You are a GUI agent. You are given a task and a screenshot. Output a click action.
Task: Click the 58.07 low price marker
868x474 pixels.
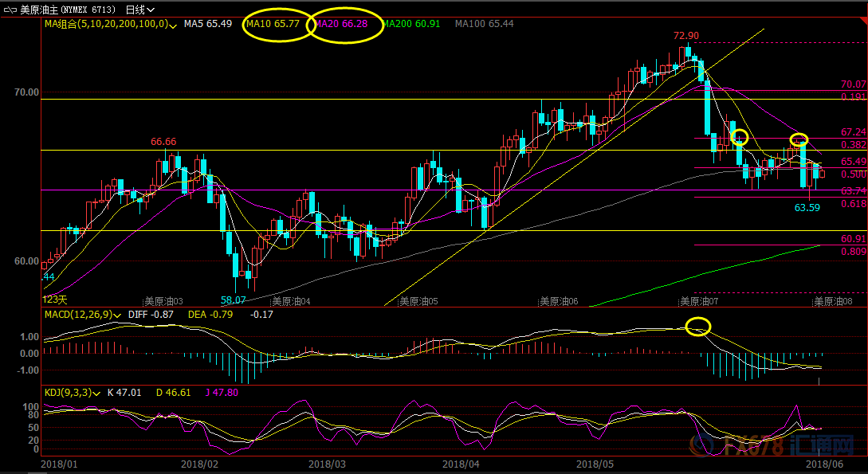coord(234,300)
